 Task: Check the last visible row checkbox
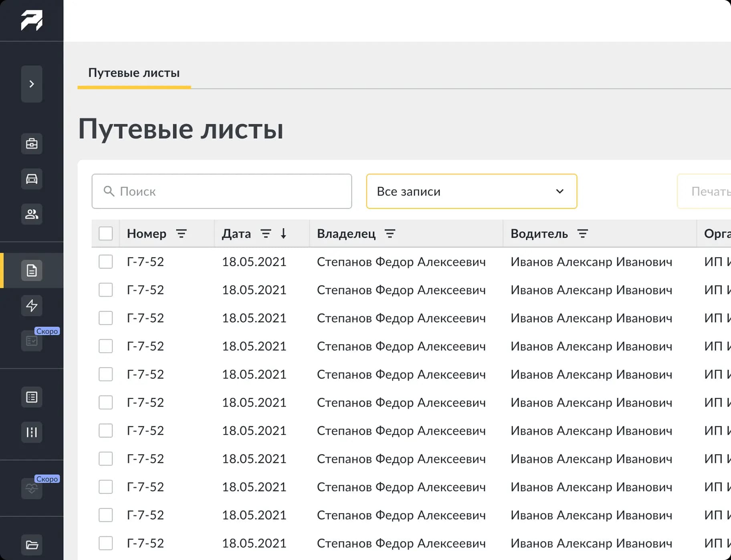pos(106,543)
